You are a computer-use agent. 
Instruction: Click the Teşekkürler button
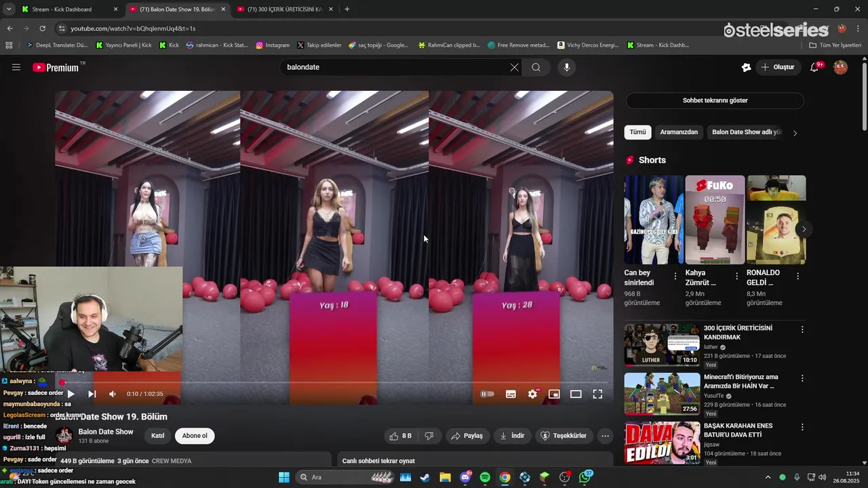click(563, 436)
